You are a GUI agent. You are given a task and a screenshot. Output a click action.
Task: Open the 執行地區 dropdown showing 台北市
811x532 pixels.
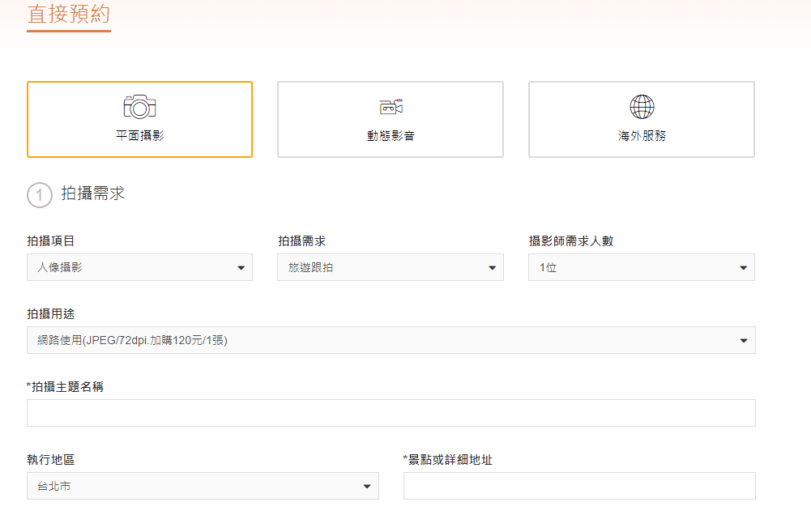[203, 486]
